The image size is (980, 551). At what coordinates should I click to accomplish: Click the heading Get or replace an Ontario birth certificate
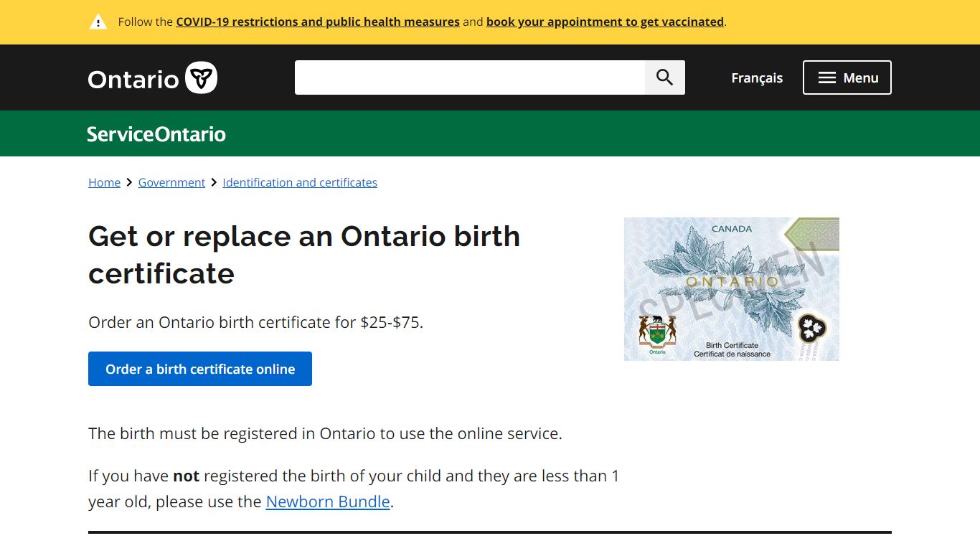[304, 255]
